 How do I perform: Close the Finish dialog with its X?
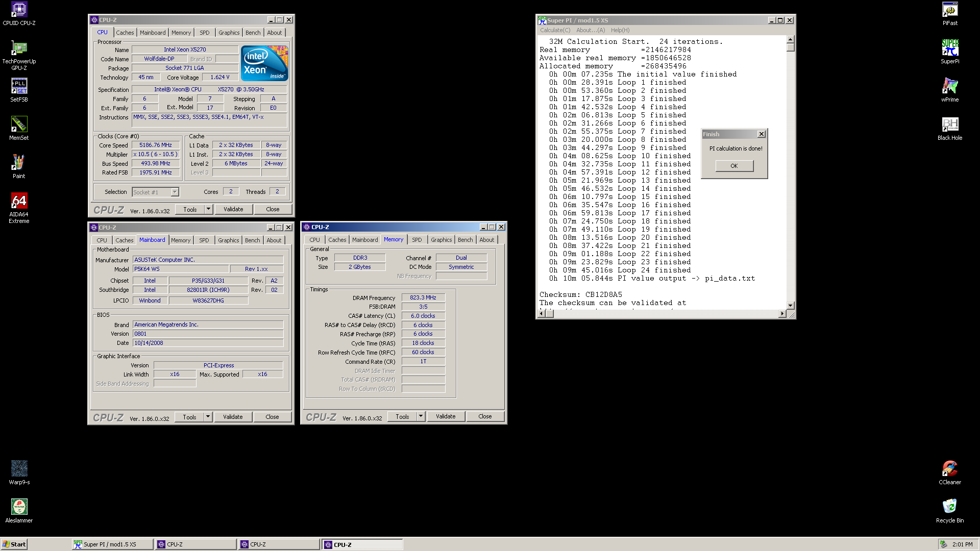pos(762,134)
